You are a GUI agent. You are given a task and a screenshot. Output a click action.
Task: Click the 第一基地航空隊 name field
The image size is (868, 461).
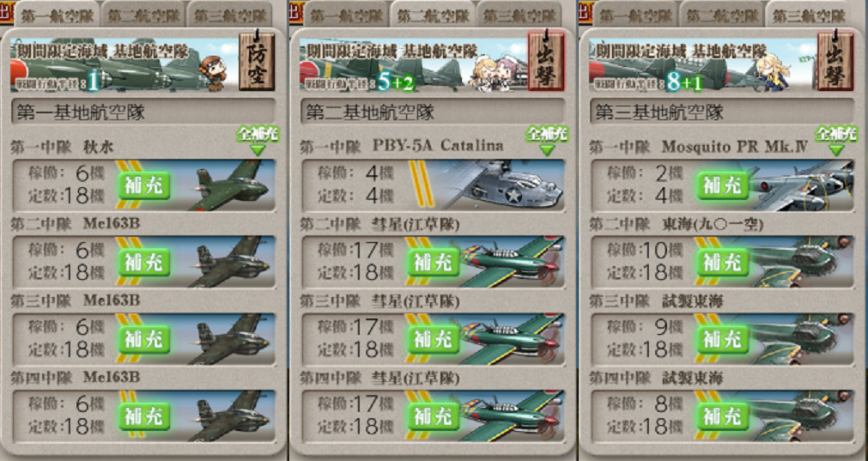[x=143, y=113]
